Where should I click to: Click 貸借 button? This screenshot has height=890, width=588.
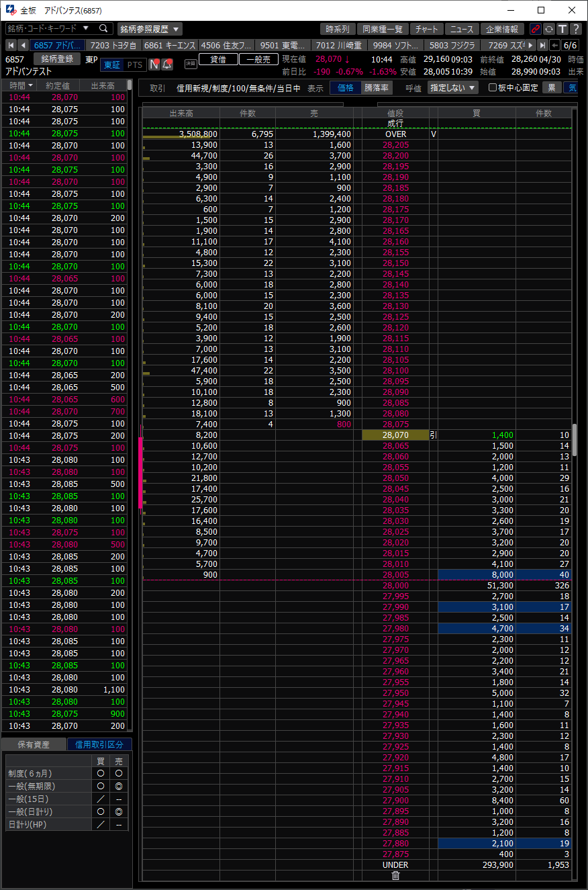[x=218, y=59]
